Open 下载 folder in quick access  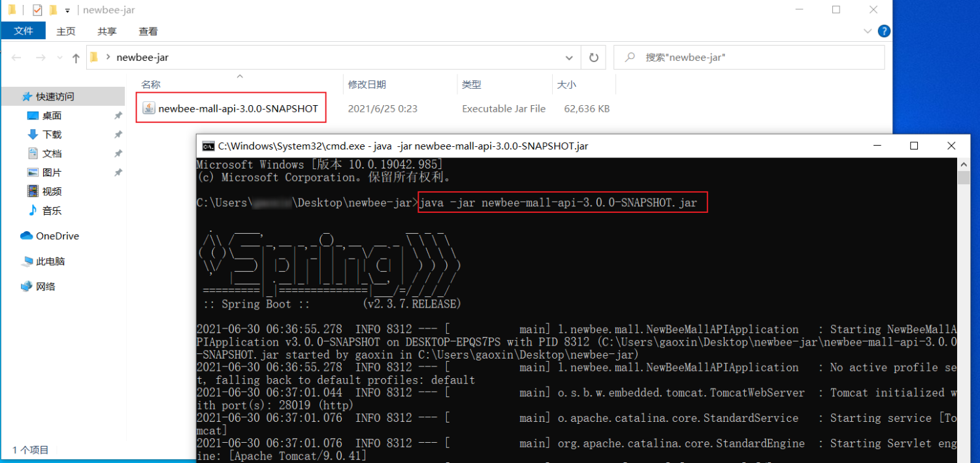pos(52,135)
